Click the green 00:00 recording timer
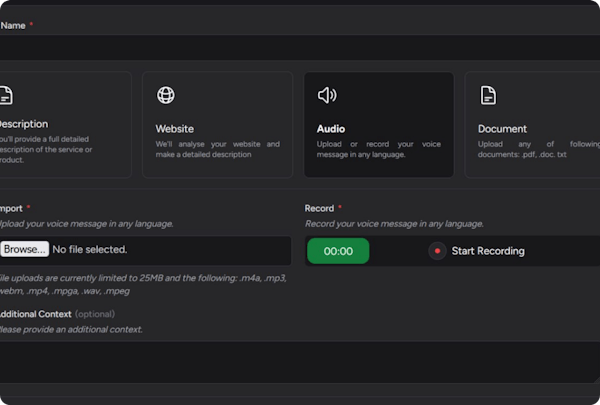The image size is (600, 405). (x=338, y=251)
